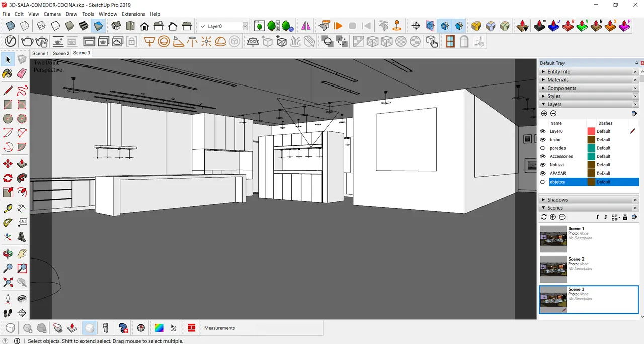Switch to the Scene 2 tab
This screenshot has width=644, height=344.
(61, 53)
